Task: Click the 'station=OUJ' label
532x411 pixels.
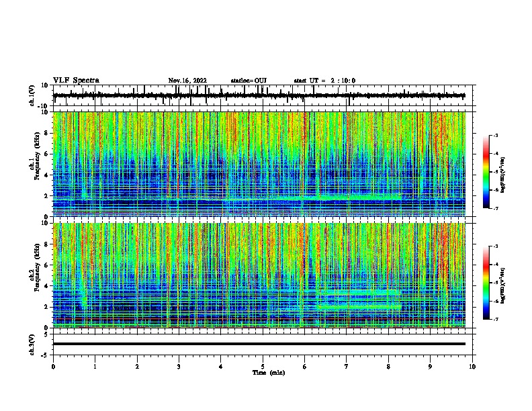Action: pos(249,81)
